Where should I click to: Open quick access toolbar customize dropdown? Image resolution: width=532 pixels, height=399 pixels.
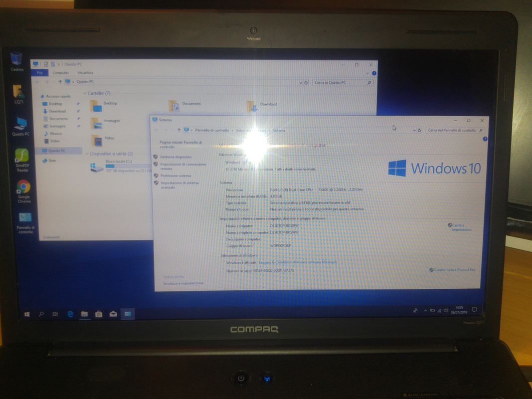(x=58, y=64)
